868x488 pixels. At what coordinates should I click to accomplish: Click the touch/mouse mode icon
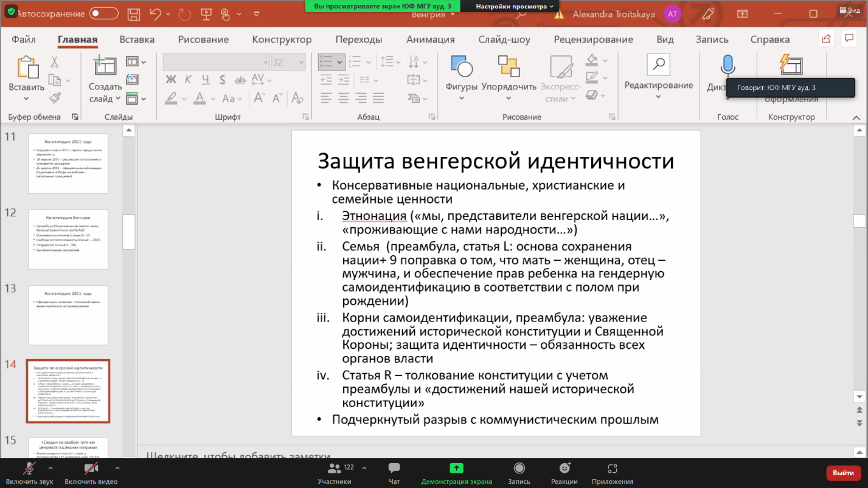coord(226,13)
